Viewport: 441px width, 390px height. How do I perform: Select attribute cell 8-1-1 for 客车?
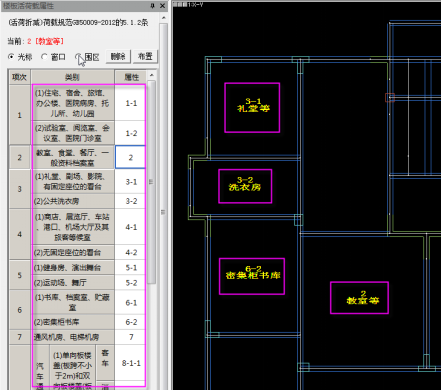pyautogui.click(x=131, y=363)
